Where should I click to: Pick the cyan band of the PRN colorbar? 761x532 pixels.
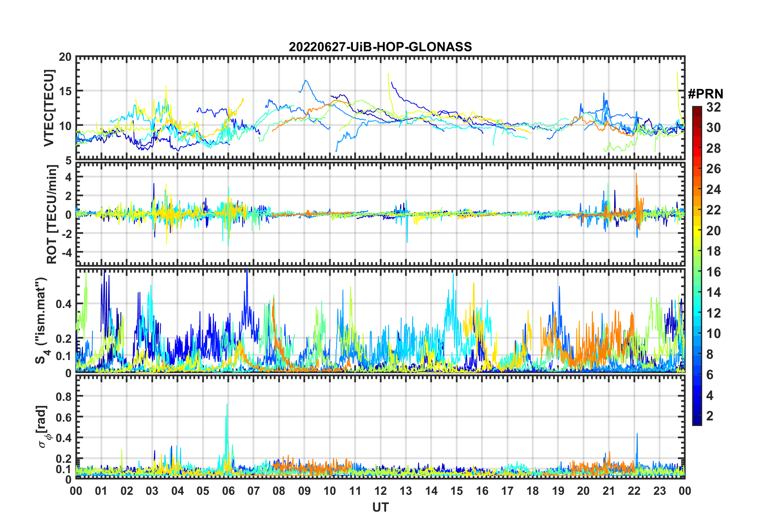tap(697, 311)
